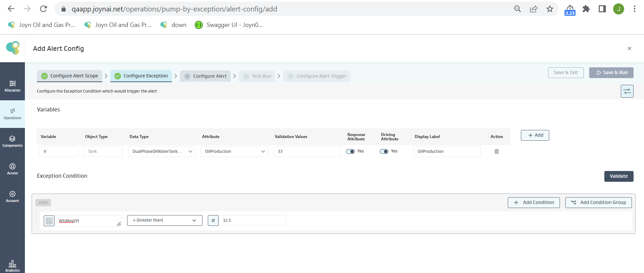The image size is (644, 273).
Task: Click the swap arrows icon button
Action: 627,91
